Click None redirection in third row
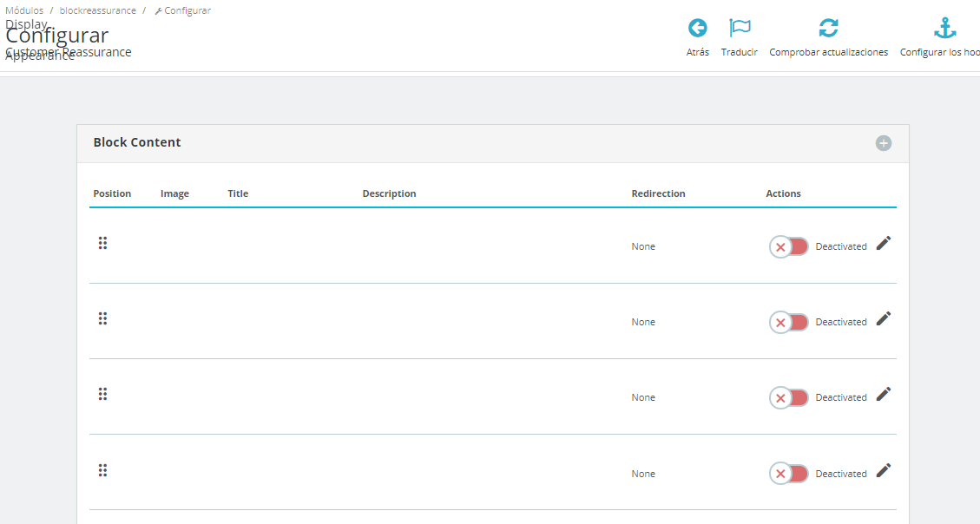The image size is (980, 524). pos(643,398)
